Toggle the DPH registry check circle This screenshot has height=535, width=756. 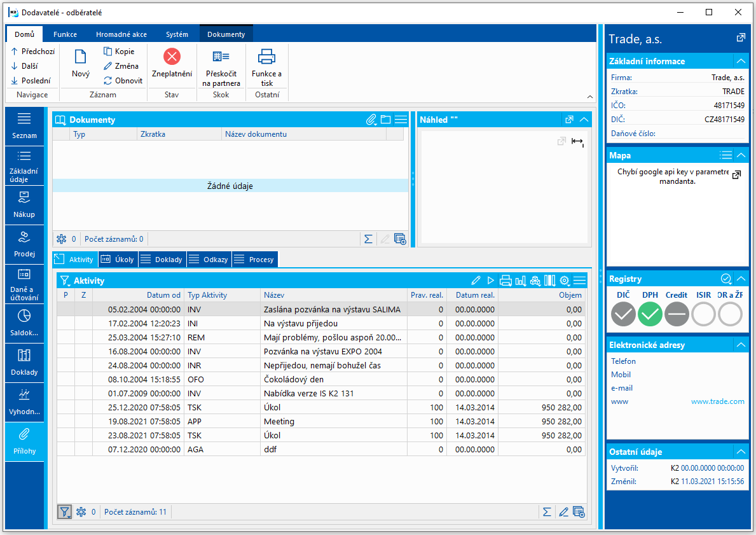(x=650, y=314)
